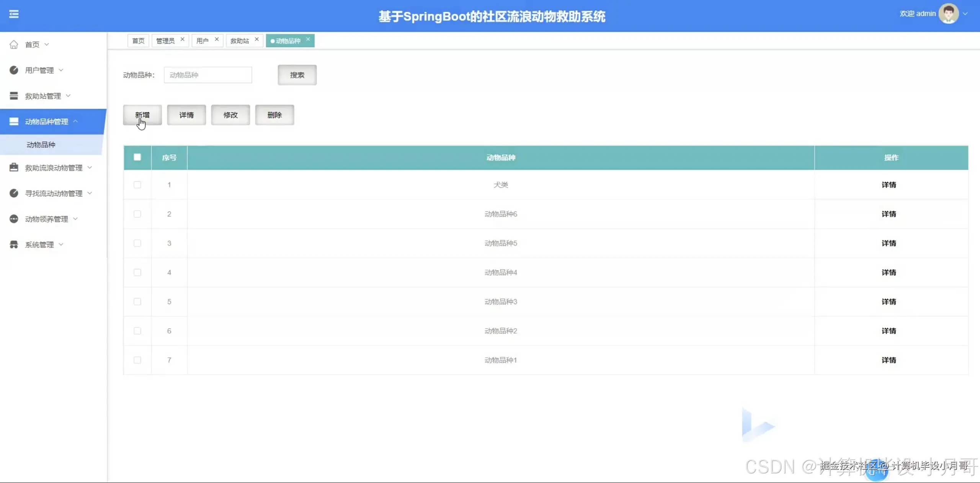The height and width of the screenshot is (483, 980).
Task: Check the checkbox for row 犬类
Action: [x=137, y=185]
